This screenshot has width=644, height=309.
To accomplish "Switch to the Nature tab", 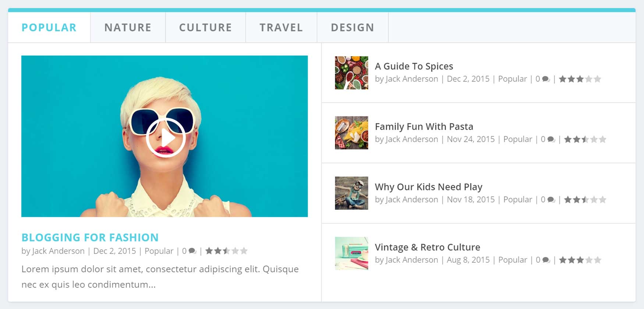I will point(128,28).
